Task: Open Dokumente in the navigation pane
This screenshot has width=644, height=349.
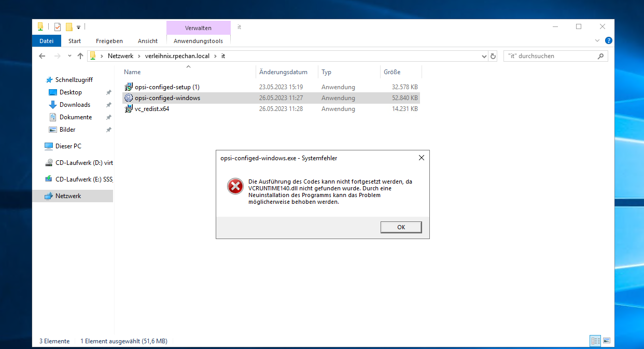Action: (76, 117)
